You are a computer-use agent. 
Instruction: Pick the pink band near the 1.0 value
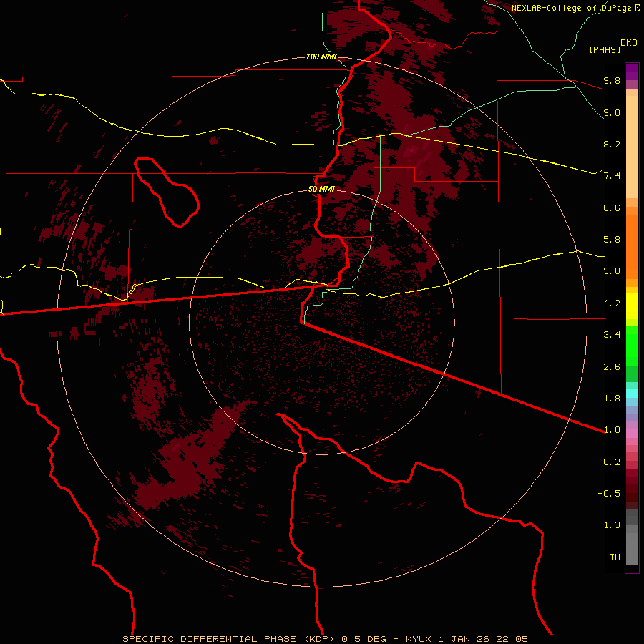click(x=632, y=434)
